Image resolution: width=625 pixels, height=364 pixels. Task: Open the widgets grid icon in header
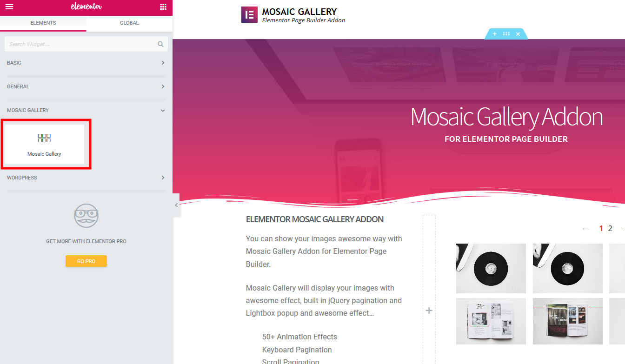tap(163, 7)
